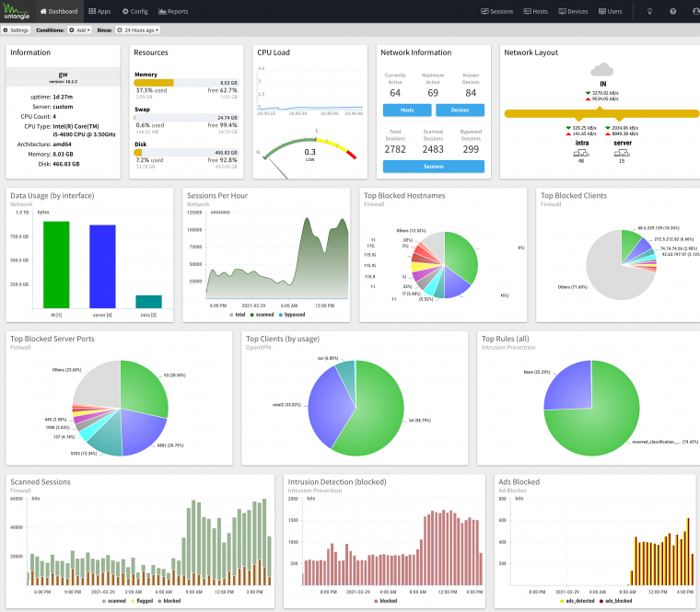Open the Hosts view in top bar
Image resolution: width=700 pixels, height=612 pixels.
coord(535,11)
